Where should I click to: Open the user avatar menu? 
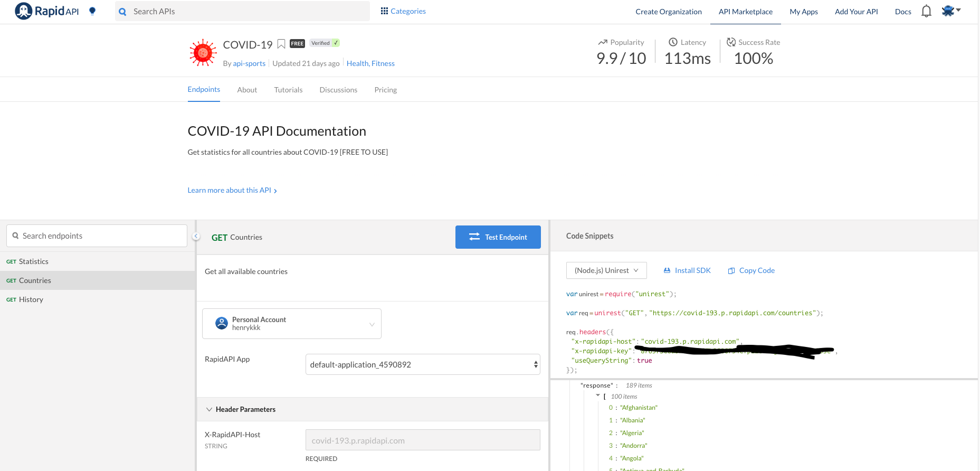(x=951, y=11)
